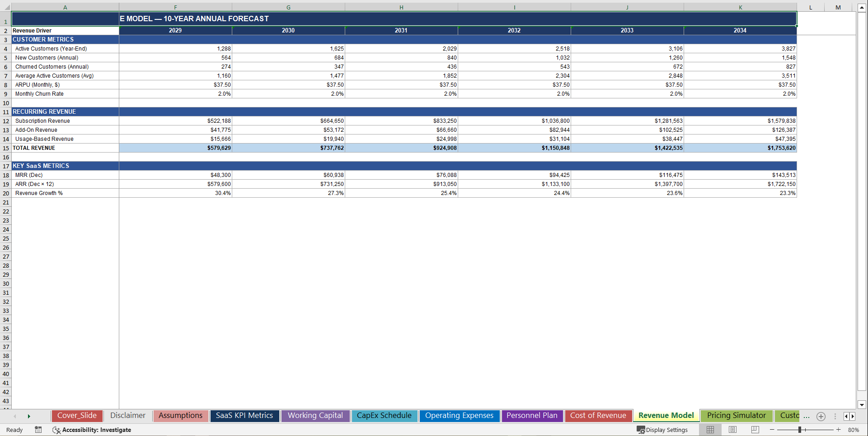Select the TOTAL REVENUE row 15 header

click(6, 148)
